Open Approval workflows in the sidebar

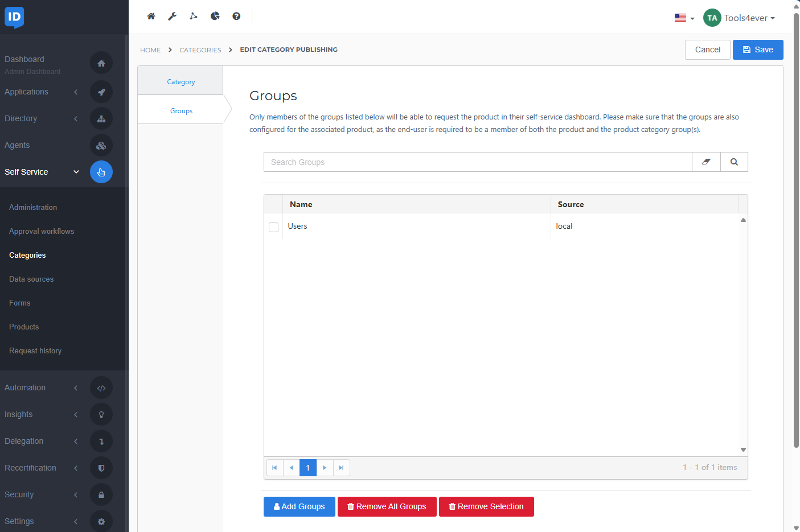(42, 232)
